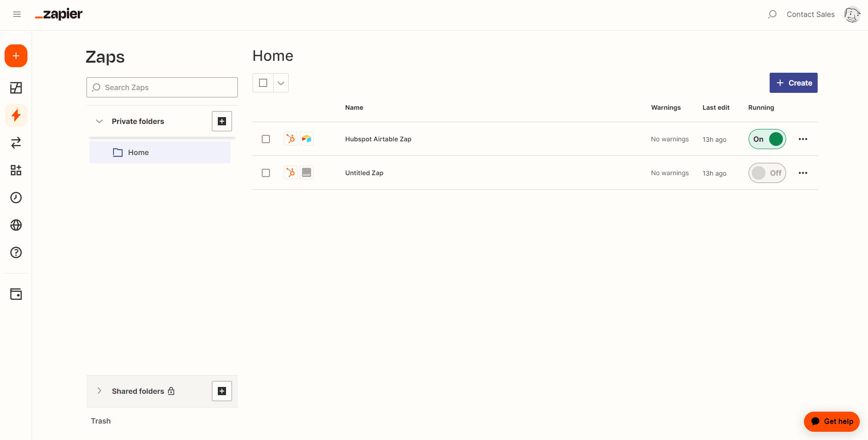This screenshot has height=440, width=868.
Task: Click '13h ago' in Hubspot Airtable Zap row
Action: 714,140
